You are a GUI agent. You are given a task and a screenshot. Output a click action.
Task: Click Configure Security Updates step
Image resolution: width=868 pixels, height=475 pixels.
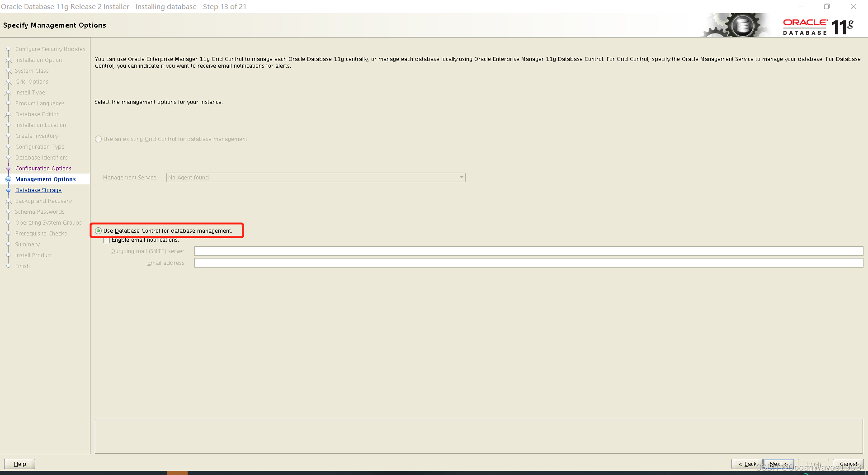pos(50,49)
